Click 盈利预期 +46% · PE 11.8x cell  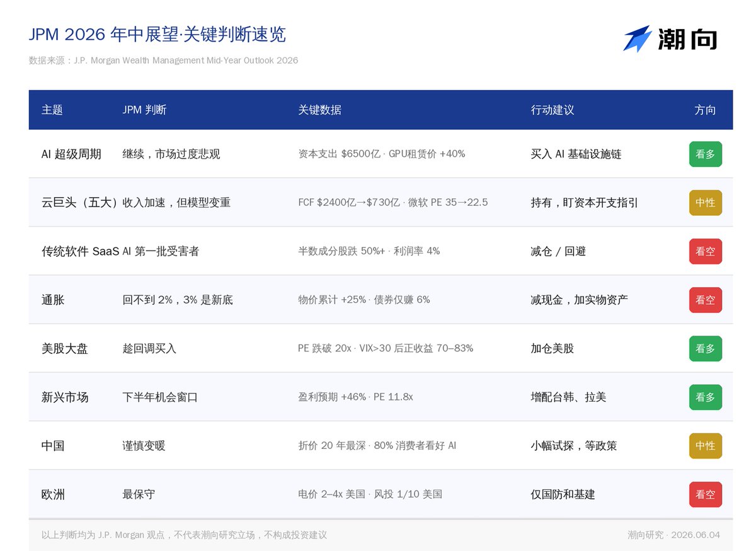pos(355,397)
